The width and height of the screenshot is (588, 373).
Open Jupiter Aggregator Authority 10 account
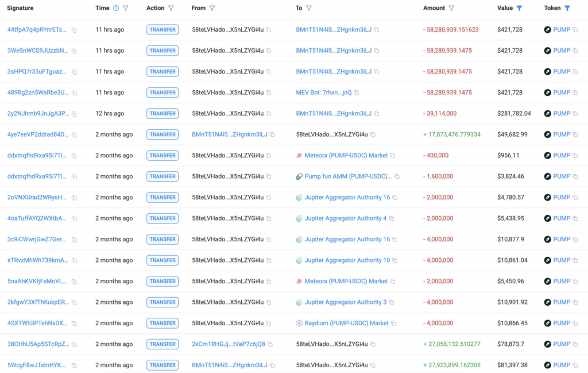coord(347,260)
